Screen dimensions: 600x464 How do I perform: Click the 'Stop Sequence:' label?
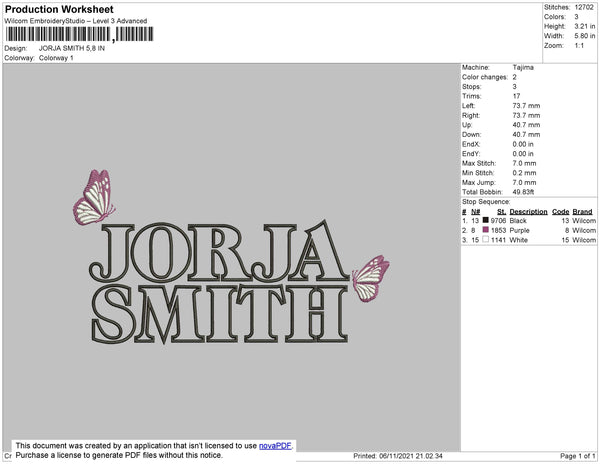pyautogui.click(x=486, y=202)
